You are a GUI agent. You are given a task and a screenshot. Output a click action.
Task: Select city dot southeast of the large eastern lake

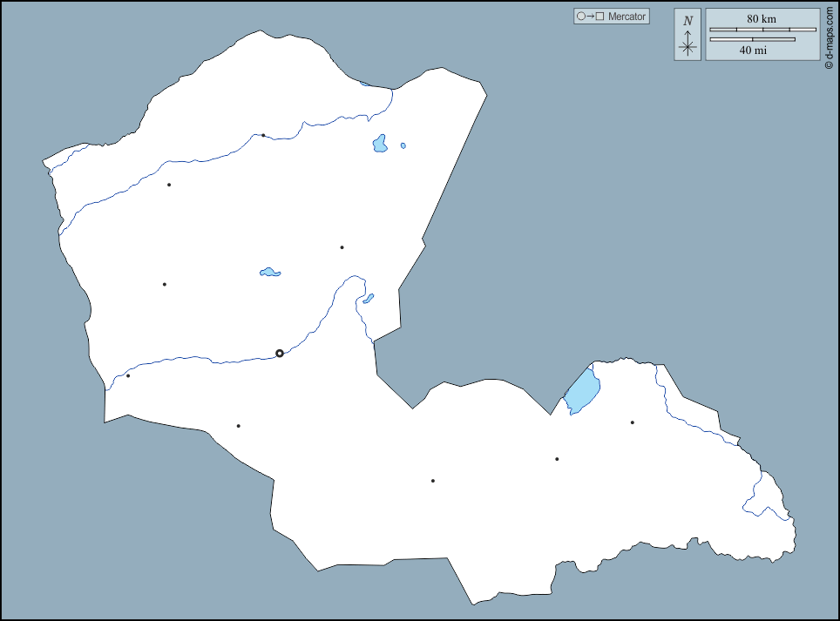click(x=633, y=422)
